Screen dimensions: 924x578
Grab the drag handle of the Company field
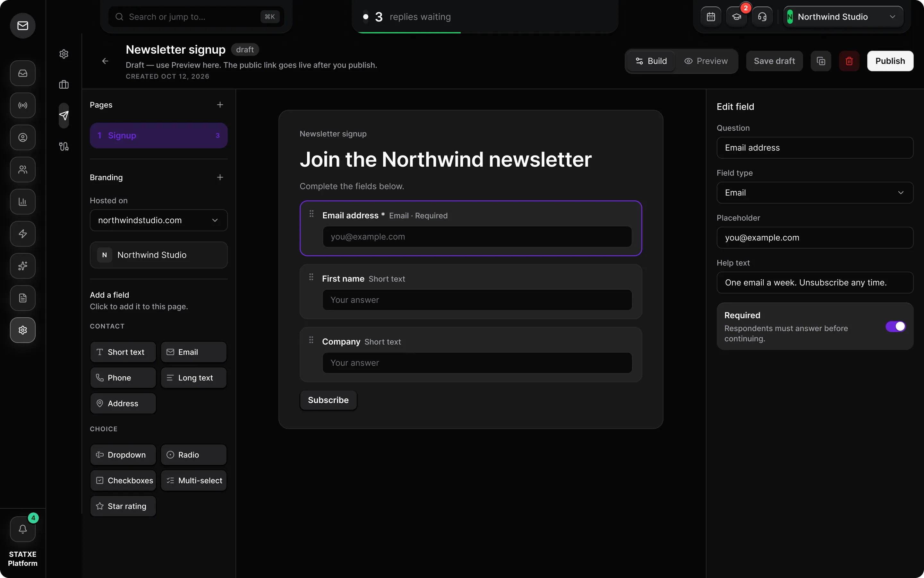(311, 340)
